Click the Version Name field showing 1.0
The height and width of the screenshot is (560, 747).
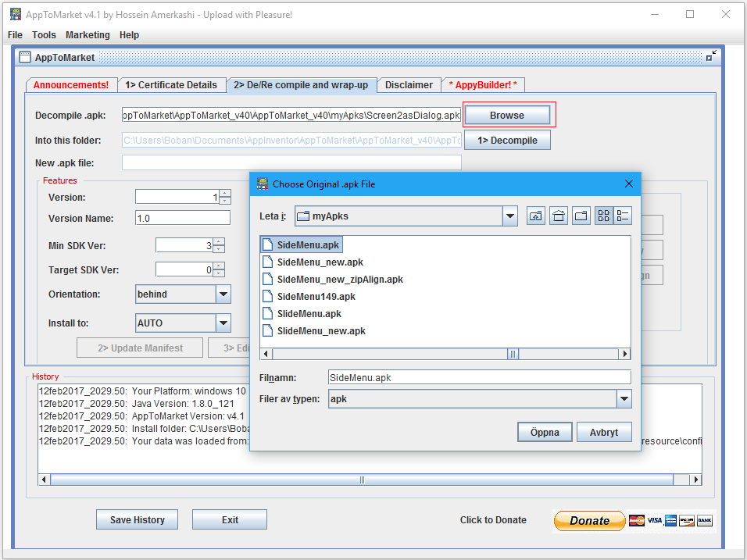coord(183,218)
